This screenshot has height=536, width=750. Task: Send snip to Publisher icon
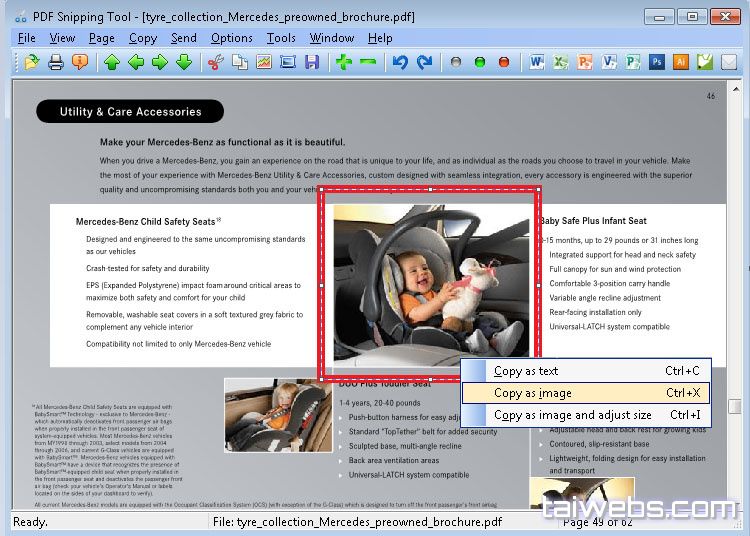[x=633, y=62]
